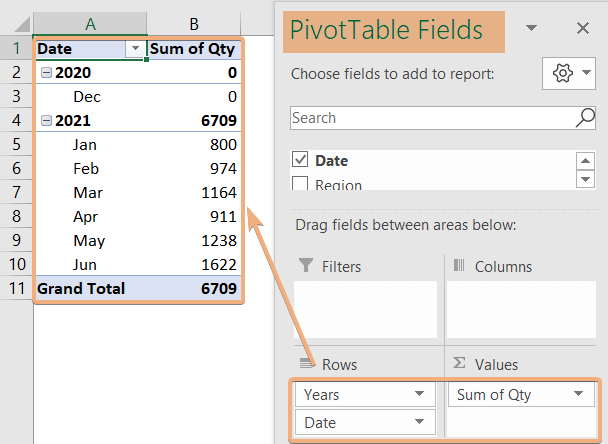Click the Grand Total value 6709

coord(219,289)
